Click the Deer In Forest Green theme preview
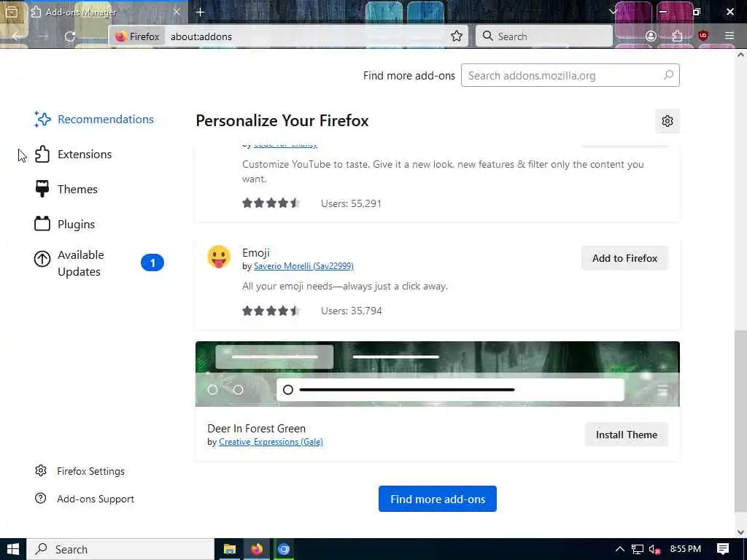This screenshot has width=747, height=560. click(x=438, y=374)
